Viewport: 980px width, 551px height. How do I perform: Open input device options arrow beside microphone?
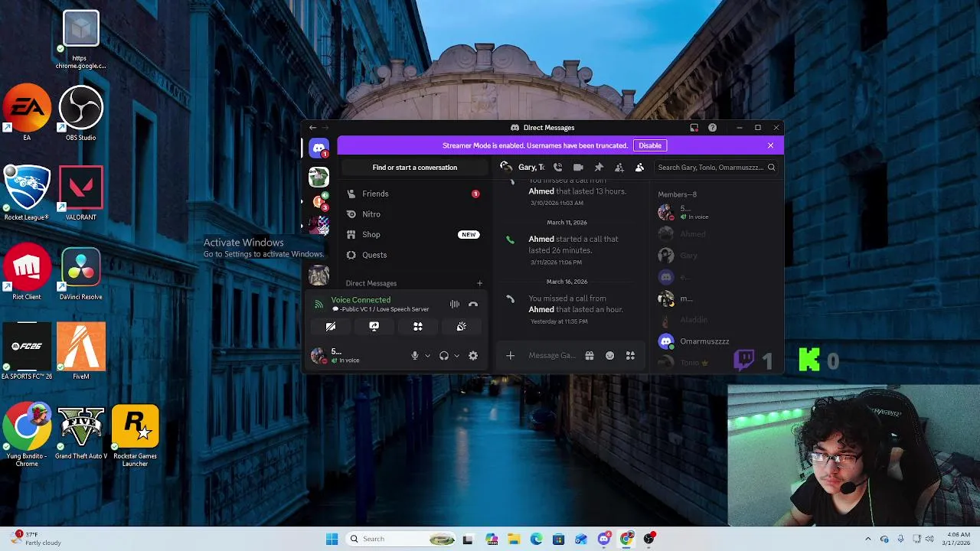[427, 355]
